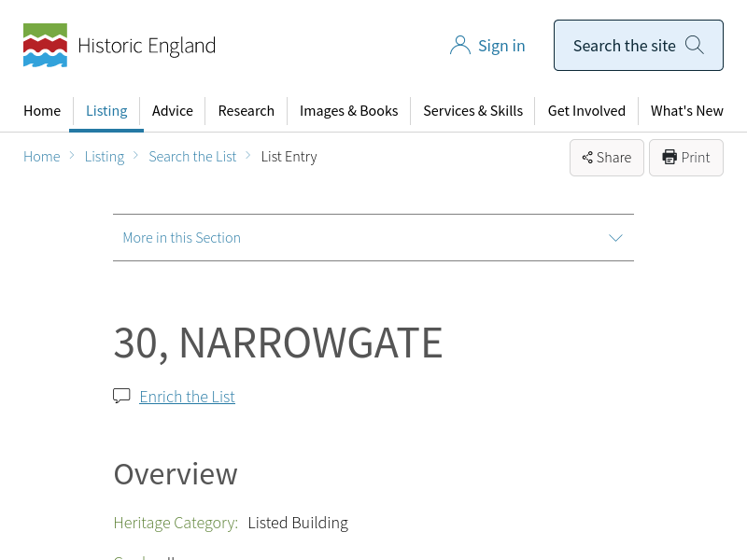
Task: Click the speech bubble comment icon
Action: tap(121, 396)
